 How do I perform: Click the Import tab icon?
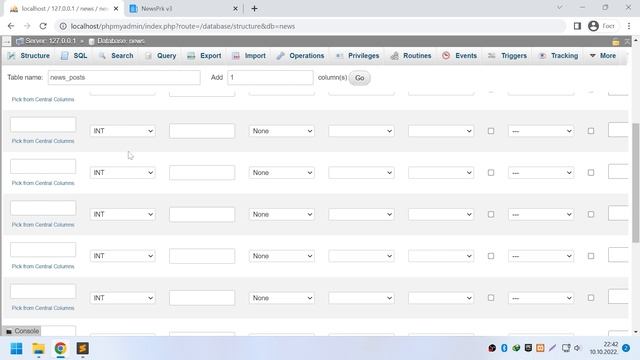pos(236,56)
